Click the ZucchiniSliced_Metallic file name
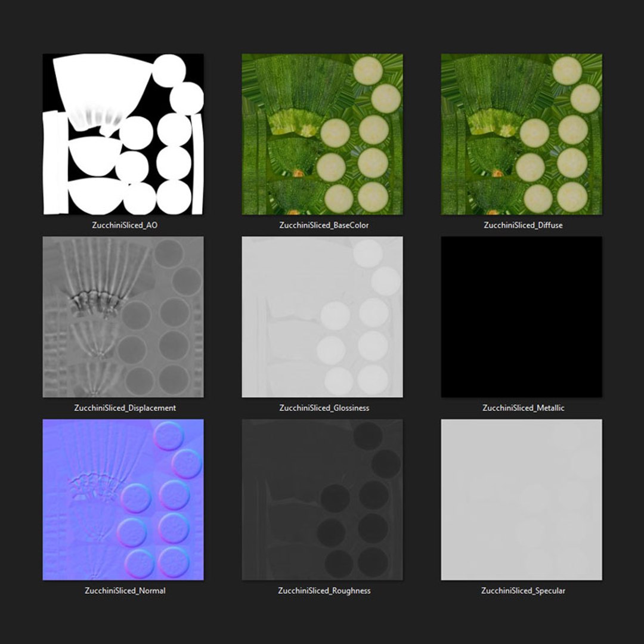The image size is (644, 644). [x=524, y=408]
